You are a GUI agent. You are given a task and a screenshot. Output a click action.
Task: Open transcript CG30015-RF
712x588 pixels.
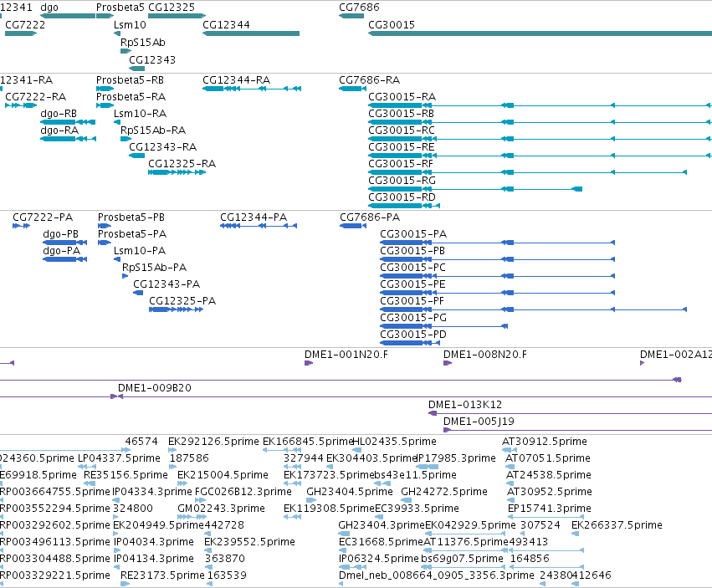pyautogui.click(x=401, y=164)
